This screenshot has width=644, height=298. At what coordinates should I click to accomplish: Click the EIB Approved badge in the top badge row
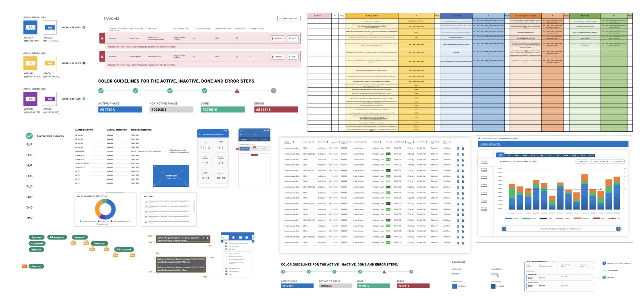point(57,237)
